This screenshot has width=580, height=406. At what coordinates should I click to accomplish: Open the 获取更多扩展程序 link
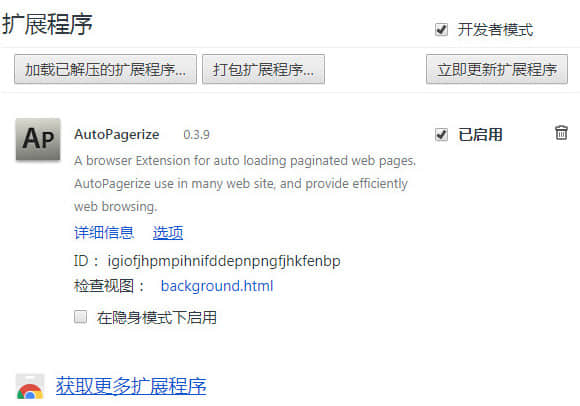click(131, 386)
